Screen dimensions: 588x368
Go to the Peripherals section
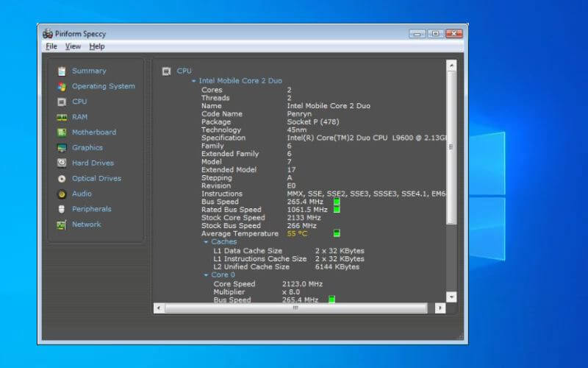point(91,209)
